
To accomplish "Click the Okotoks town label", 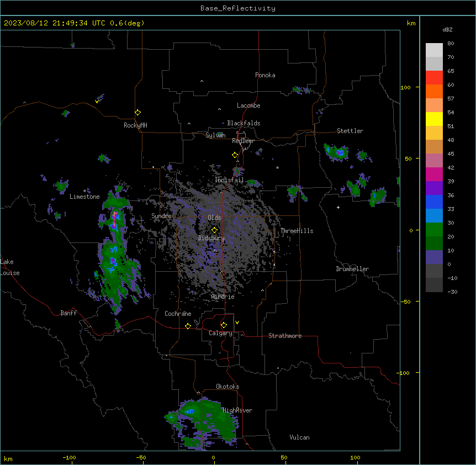I will coord(228,387).
